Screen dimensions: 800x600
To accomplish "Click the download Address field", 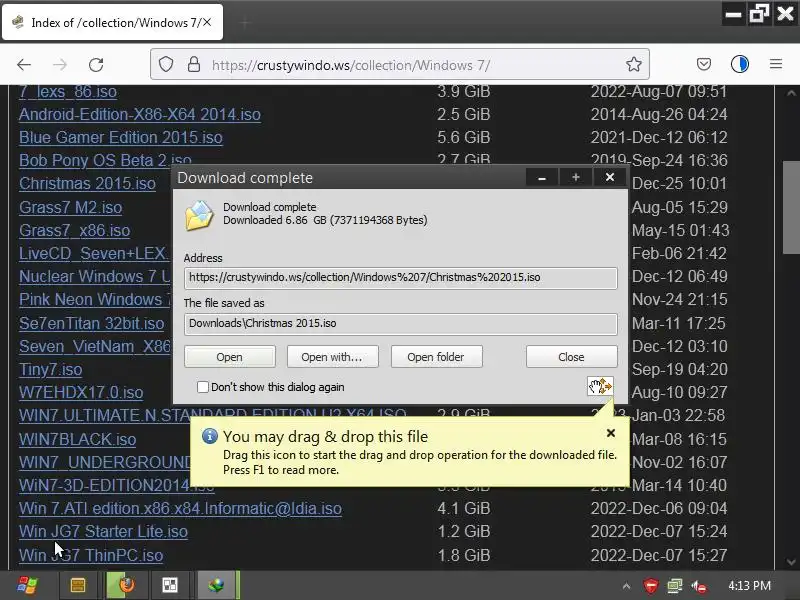I will 401,278.
